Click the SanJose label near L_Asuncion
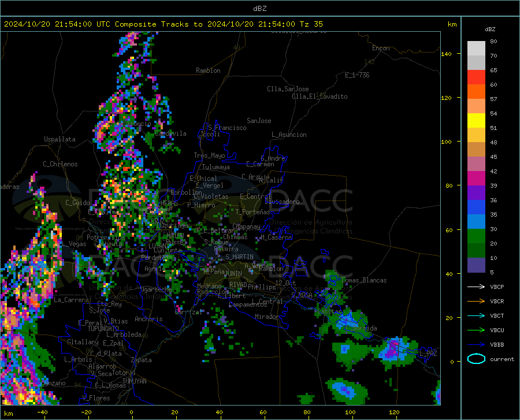Screen dimensions: 520x420 click(259, 121)
